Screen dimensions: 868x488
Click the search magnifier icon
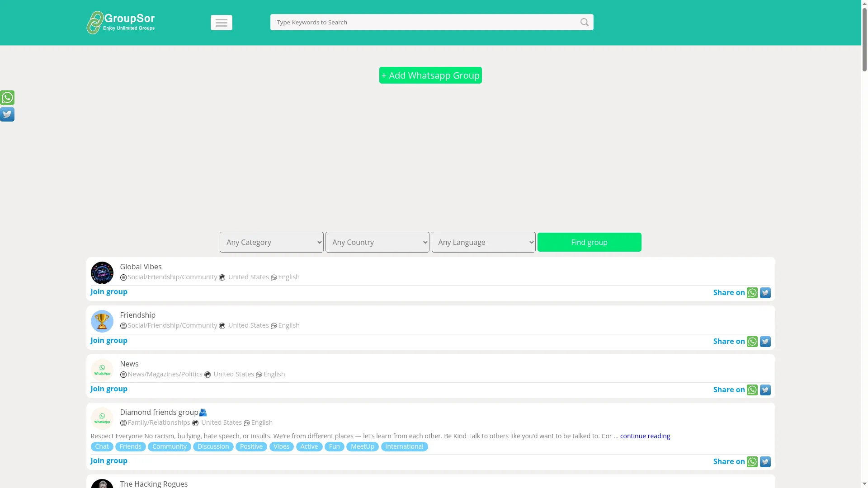[585, 22]
